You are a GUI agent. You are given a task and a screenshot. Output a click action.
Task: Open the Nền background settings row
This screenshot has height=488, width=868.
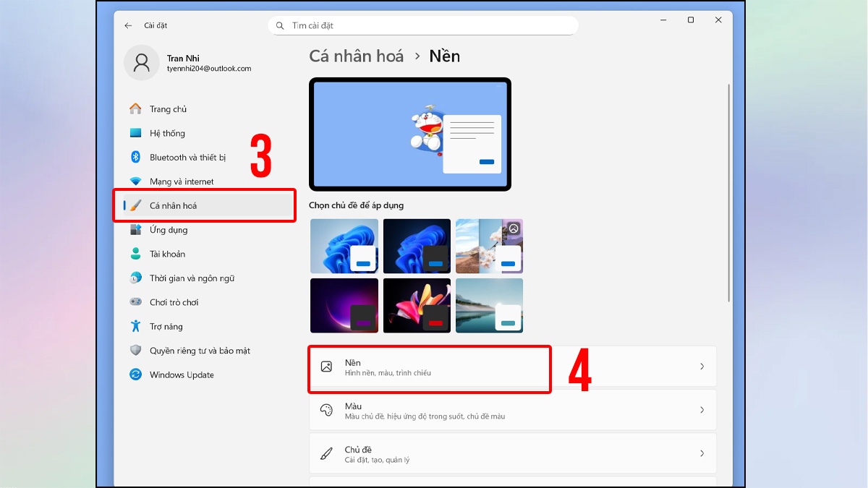point(512,367)
